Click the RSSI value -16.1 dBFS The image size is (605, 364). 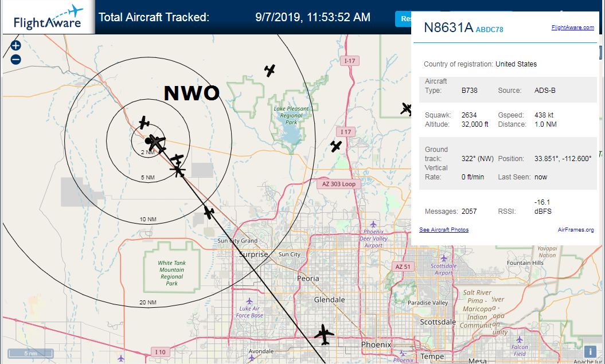[x=543, y=207]
